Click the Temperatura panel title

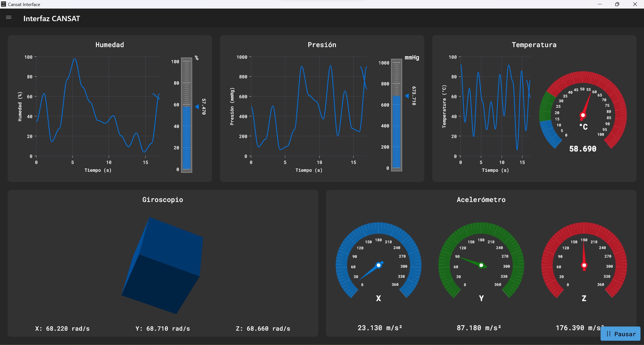[534, 45]
